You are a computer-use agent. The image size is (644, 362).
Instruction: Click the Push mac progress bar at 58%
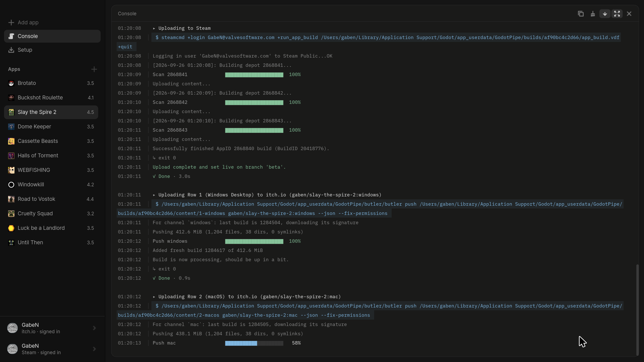pos(254,343)
